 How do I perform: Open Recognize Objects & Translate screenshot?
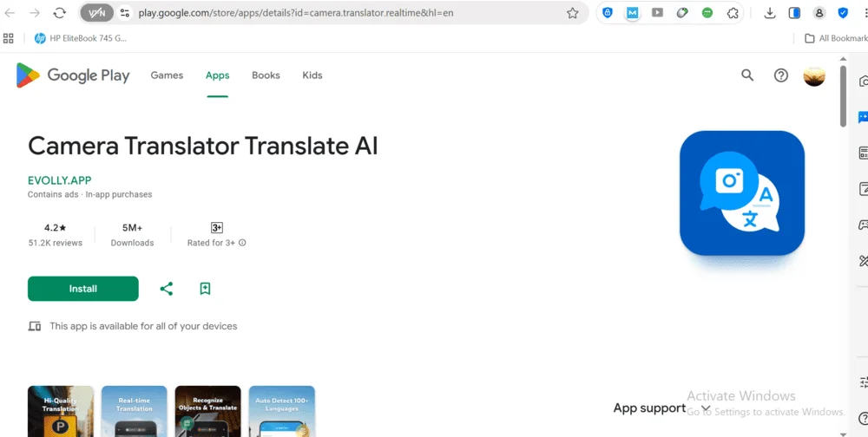tap(207, 411)
